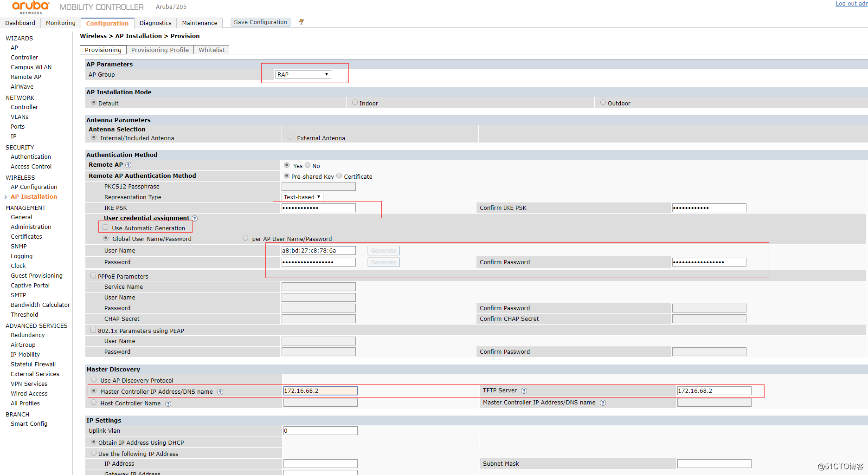Click the Confirm IKE PSK field
Viewport: 868px width, 475px height.
709,208
